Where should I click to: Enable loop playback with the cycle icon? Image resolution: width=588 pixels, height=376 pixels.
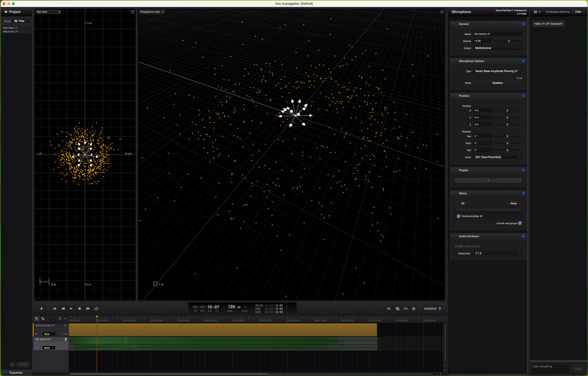[x=97, y=308]
